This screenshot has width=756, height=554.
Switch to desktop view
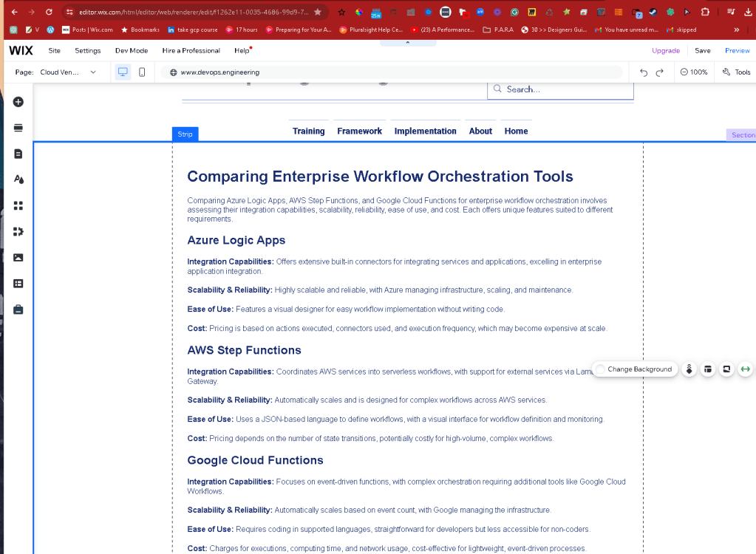coord(123,72)
